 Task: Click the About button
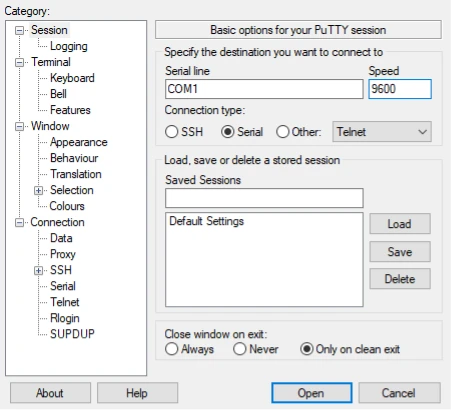[50, 393]
